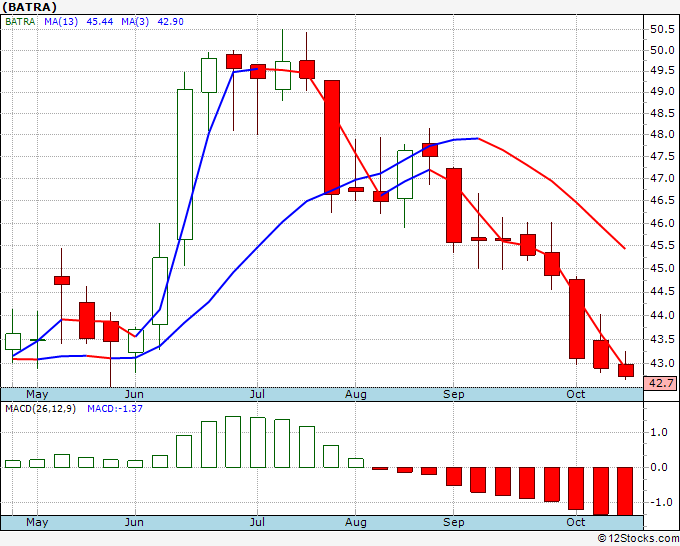This screenshot has height=546, width=680.
Task: Click the tall white mid-June candlestick
Action: click(x=185, y=164)
